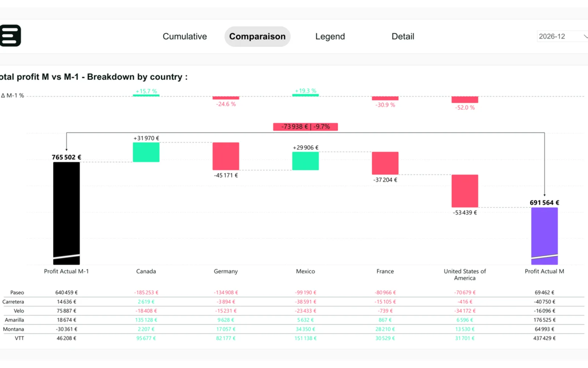588x368 pixels.
Task: Click the -24.6 % Germany delta label
Action: (226, 104)
